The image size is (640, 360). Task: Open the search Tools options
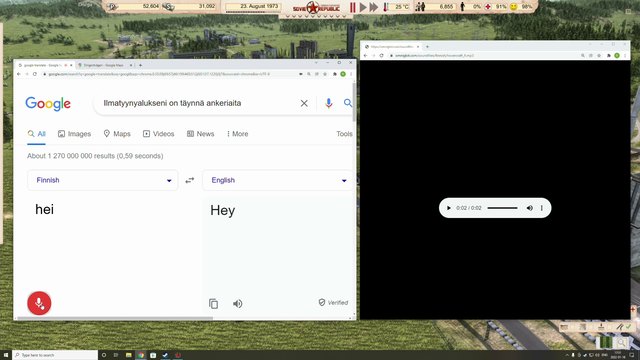344,134
